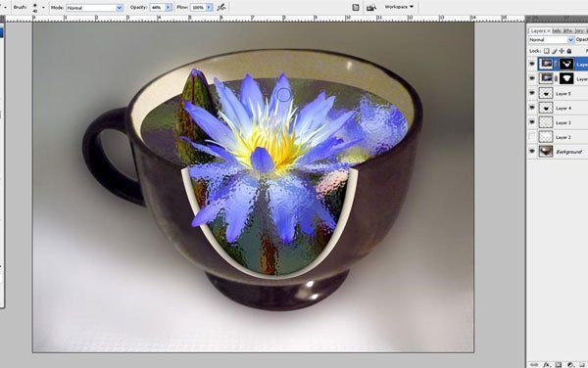588x368 pixels.
Task: Add a layer style with fx icon
Action: (547, 364)
